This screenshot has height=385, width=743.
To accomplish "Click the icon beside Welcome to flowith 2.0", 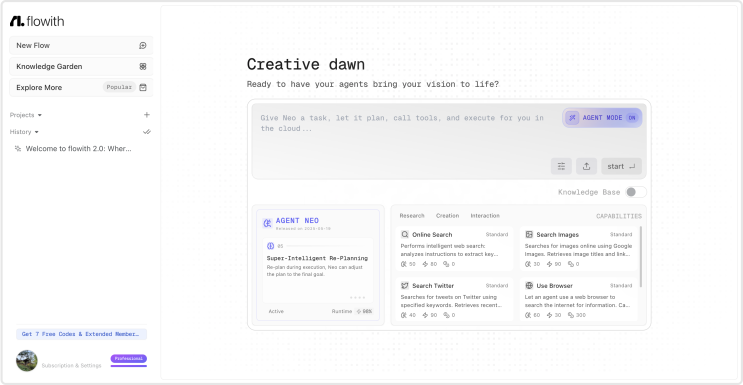I will 18,148.
